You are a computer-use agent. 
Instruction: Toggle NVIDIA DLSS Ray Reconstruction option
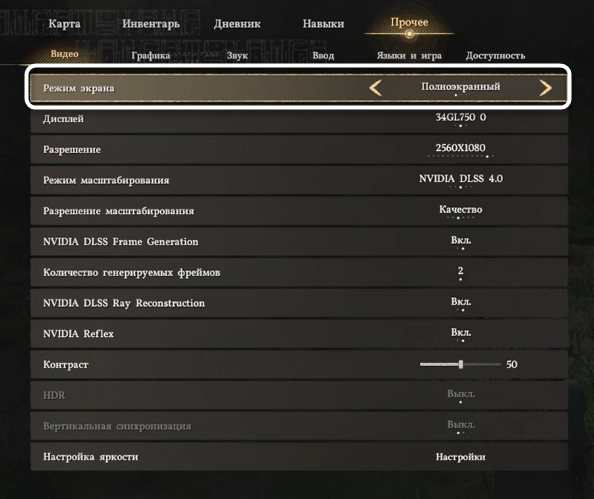(x=299, y=303)
